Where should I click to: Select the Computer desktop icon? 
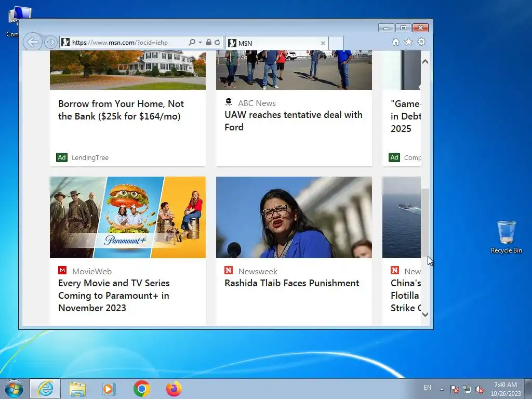point(14,21)
